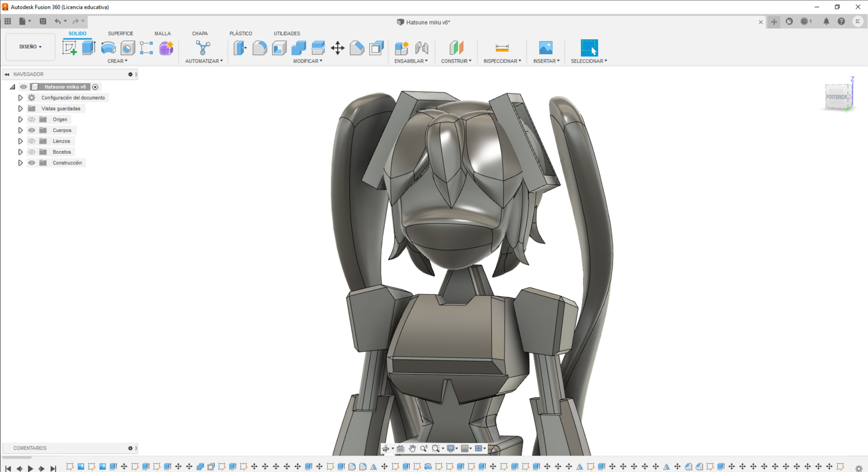This screenshot has width=868, height=472.
Task: Click the timeline Play button
Action: 30,468
